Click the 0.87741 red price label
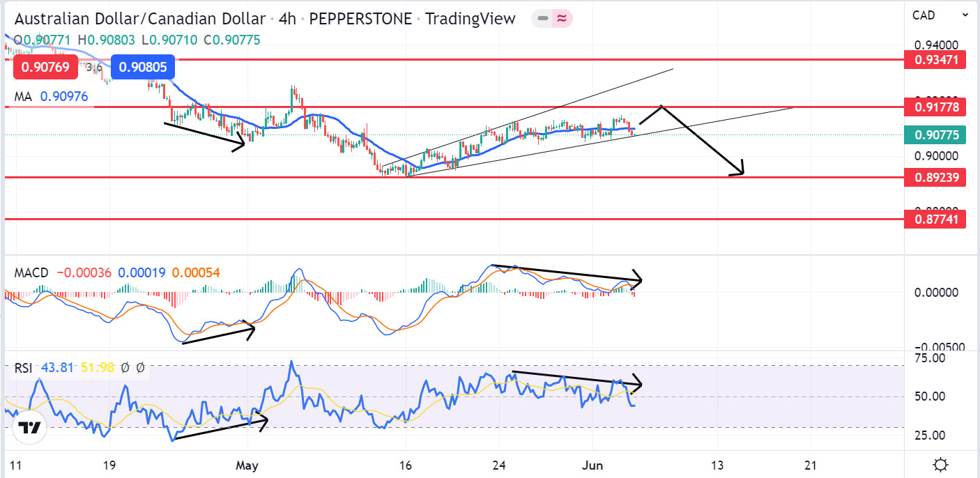980x478 pixels. pos(935,219)
